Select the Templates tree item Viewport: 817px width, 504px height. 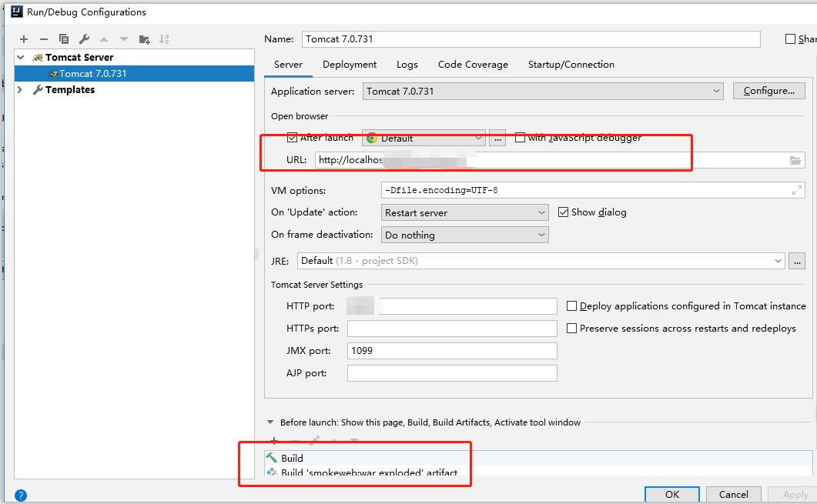click(70, 89)
